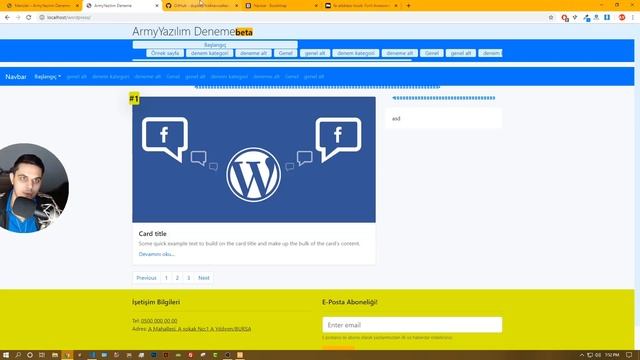Click the Başlangıç item above Örnek sayfa
This screenshot has height=360, width=640.
[215, 45]
